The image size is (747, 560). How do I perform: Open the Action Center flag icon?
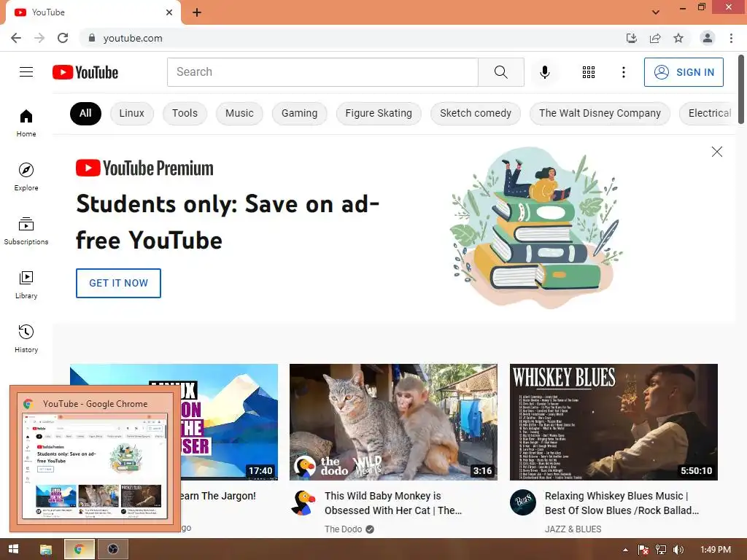click(643, 550)
